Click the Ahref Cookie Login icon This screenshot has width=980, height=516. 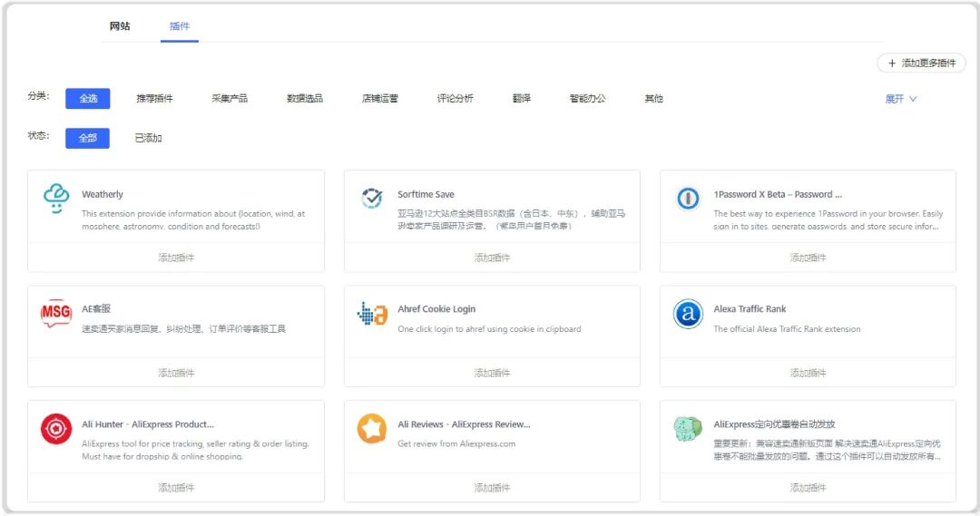click(x=372, y=314)
